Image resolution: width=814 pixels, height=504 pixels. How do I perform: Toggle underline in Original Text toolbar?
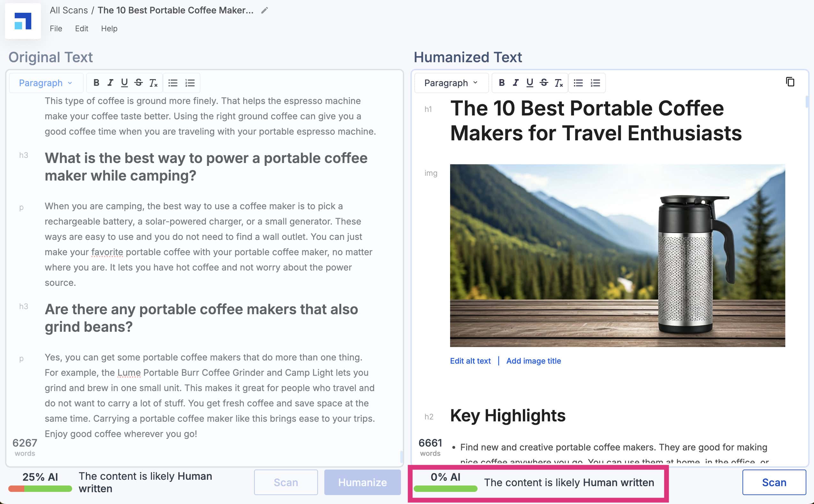coord(124,83)
